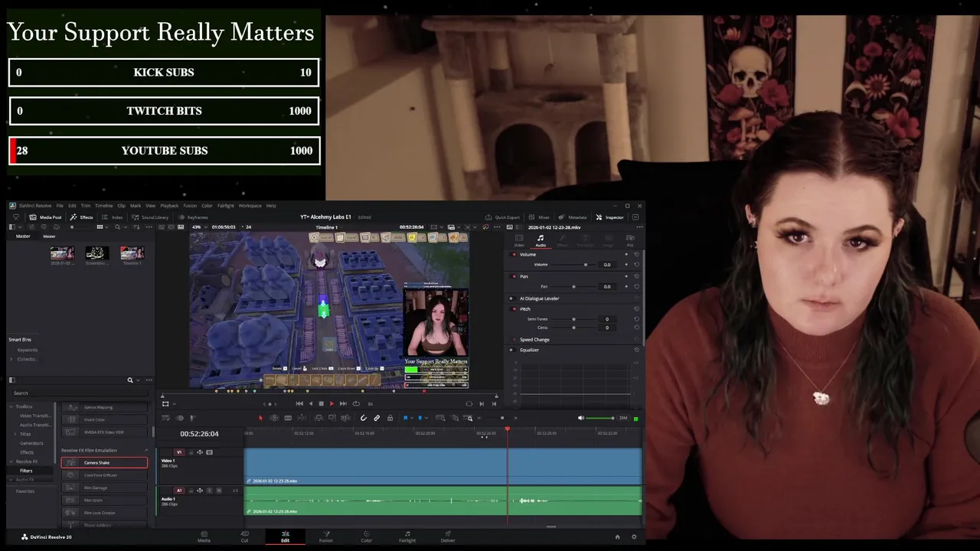Screen dimensions: 980x551
Task: Switch to the Deliver page tab
Action: (448, 536)
